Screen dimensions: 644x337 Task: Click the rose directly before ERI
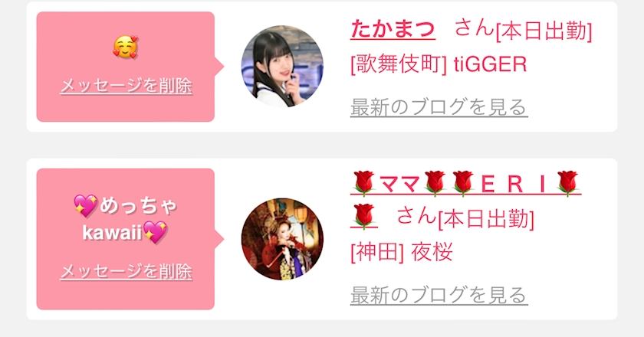pos(463,184)
